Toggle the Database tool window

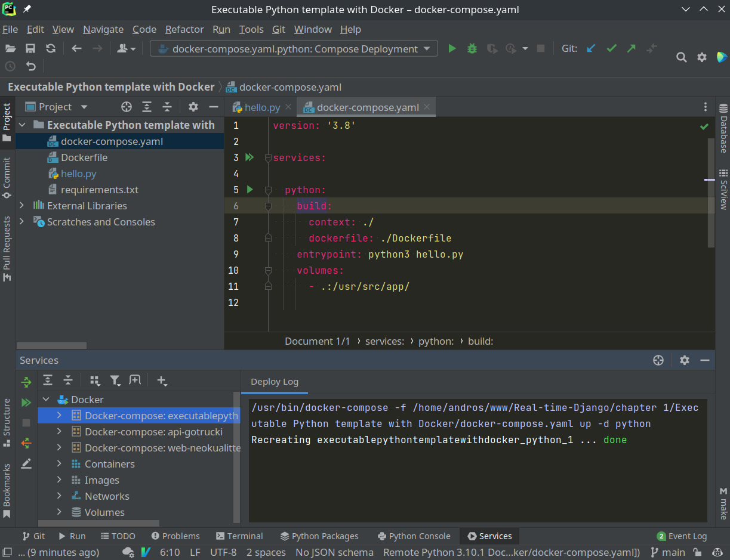pos(723,128)
